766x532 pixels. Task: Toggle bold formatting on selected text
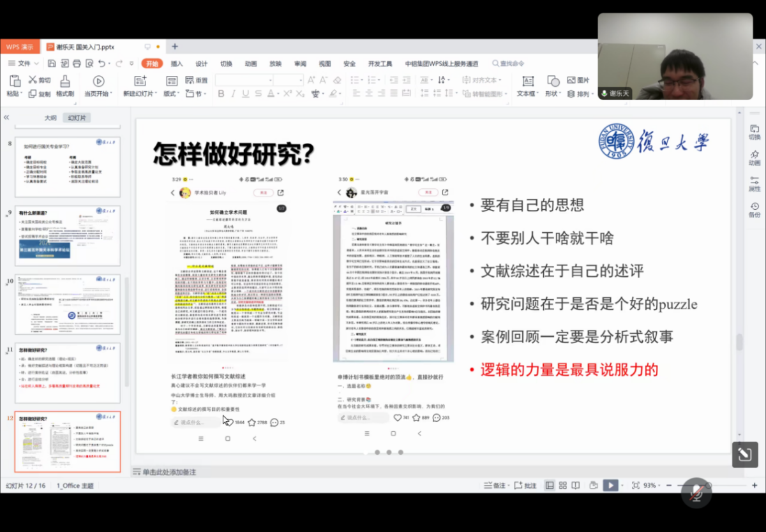coord(220,93)
